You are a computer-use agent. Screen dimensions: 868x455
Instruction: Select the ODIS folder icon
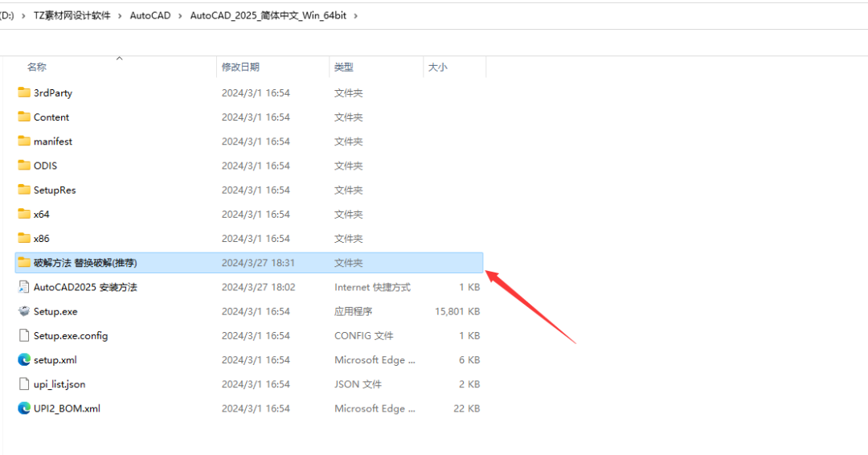click(24, 166)
